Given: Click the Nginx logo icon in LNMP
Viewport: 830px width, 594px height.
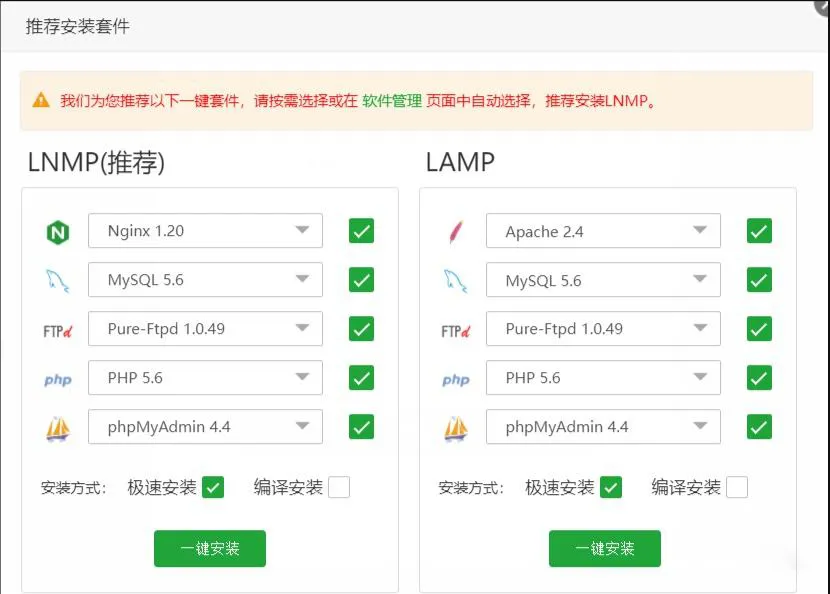Looking at the screenshot, I should pyautogui.click(x=58, y=232).
